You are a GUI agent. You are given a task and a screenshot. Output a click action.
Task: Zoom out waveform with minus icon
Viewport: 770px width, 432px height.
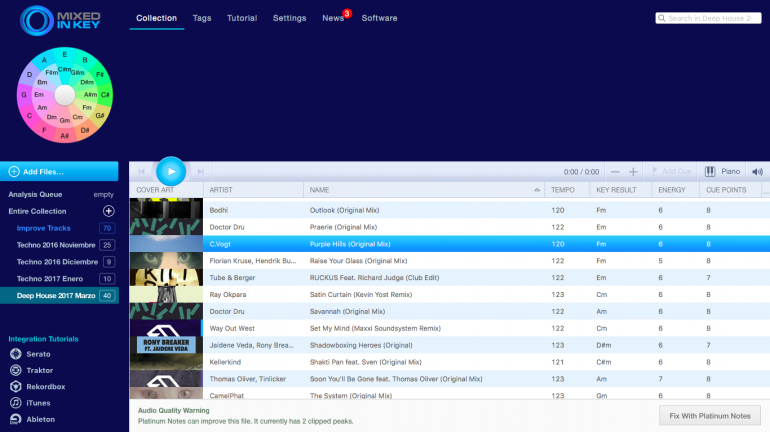point(615,171)
